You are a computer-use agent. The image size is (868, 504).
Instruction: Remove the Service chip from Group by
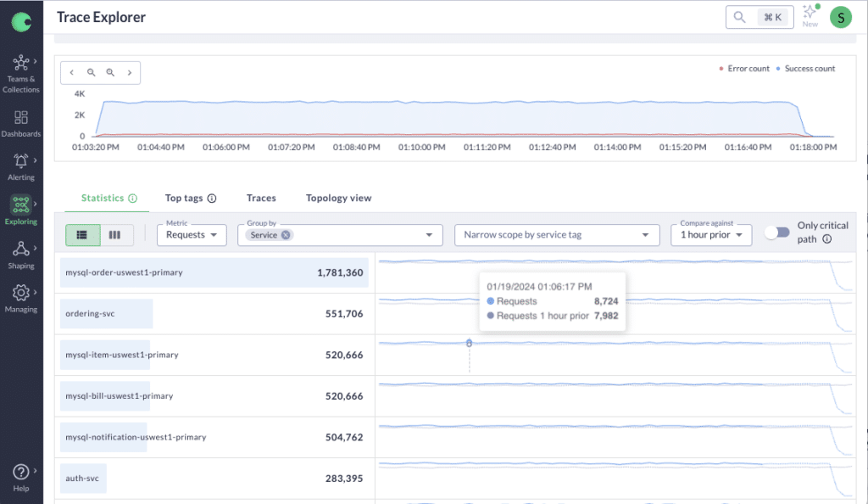[x=286, y=235]
